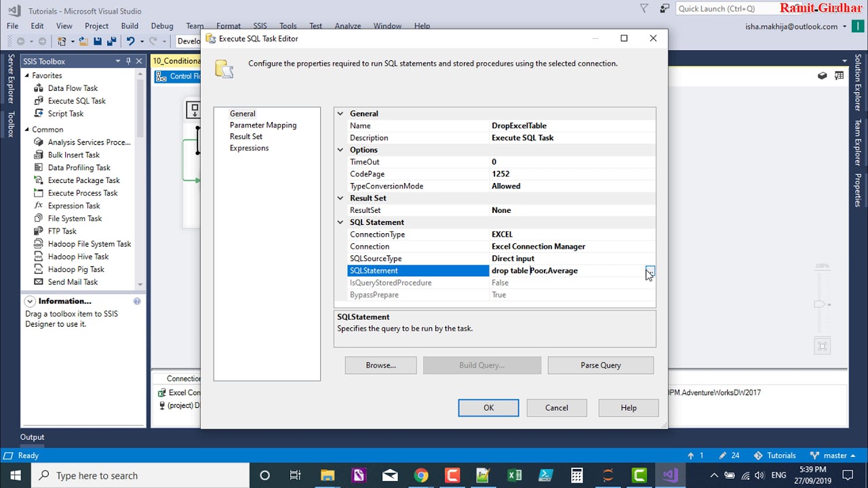Click the Bulk Insert Task icon
868x488 pixels.
[x=38, y=155]
